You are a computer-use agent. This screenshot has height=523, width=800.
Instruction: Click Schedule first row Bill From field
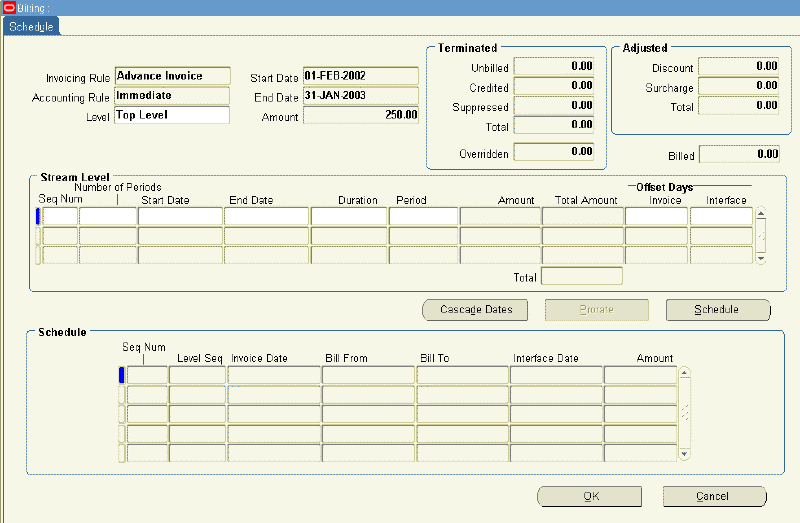click(x=368, y=375)
